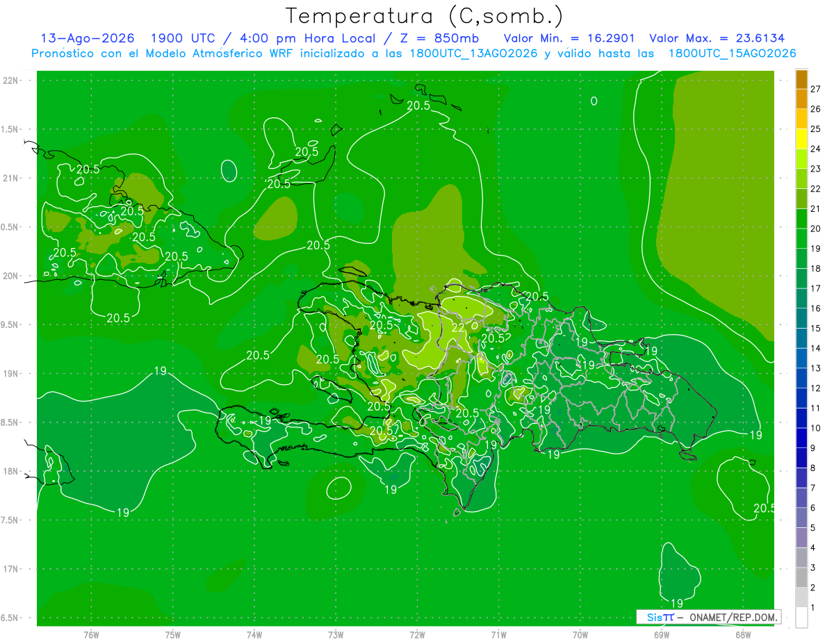The image size is (834, 644).
Task: Click the color scale swatch between 9 and 10
Action: click(801, 438)
